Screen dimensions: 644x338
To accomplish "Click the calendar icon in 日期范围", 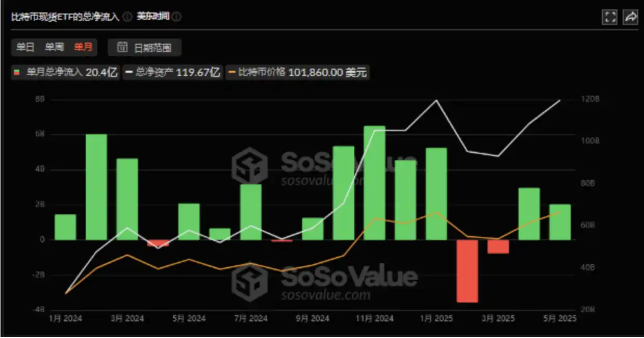I will [122, 48].
